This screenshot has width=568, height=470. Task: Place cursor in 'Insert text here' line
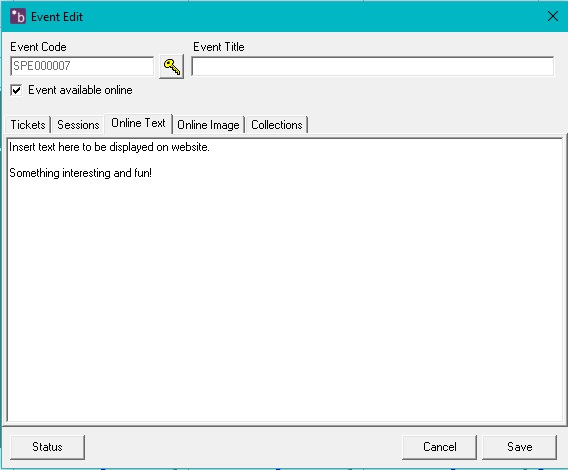109,147
